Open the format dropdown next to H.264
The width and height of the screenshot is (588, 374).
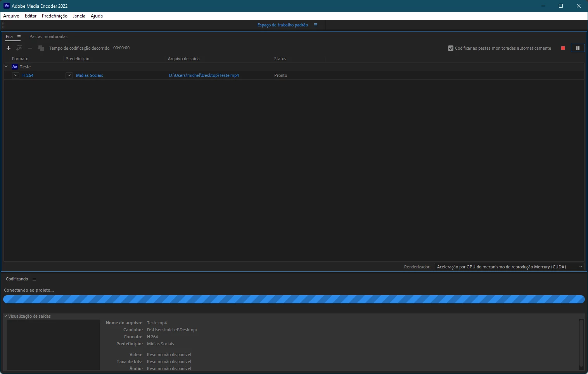coord(16,75)
